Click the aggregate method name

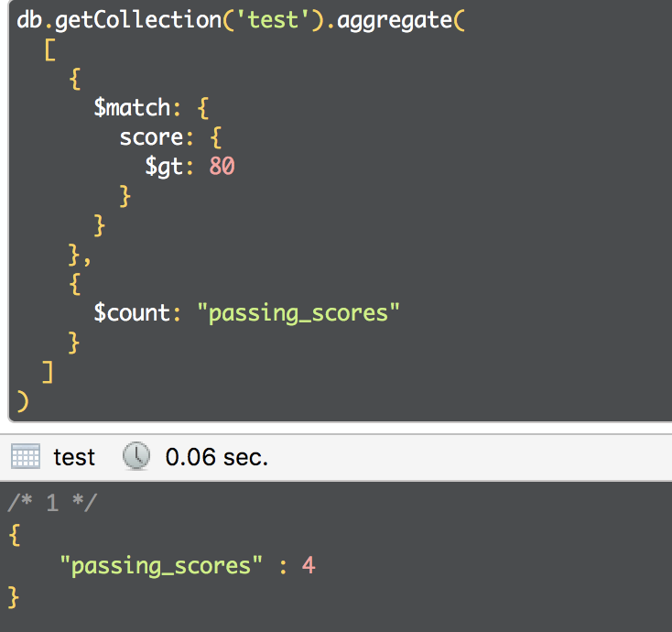pos(395,21)
